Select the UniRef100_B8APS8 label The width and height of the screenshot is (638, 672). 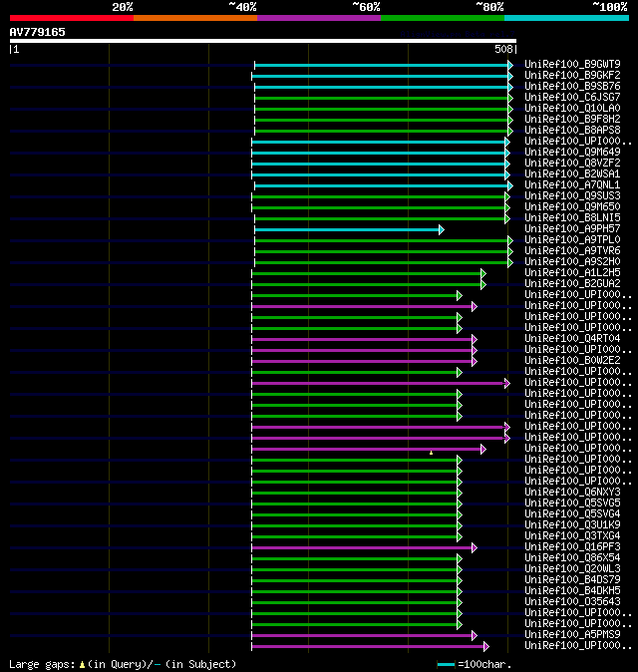click(572, 131)
